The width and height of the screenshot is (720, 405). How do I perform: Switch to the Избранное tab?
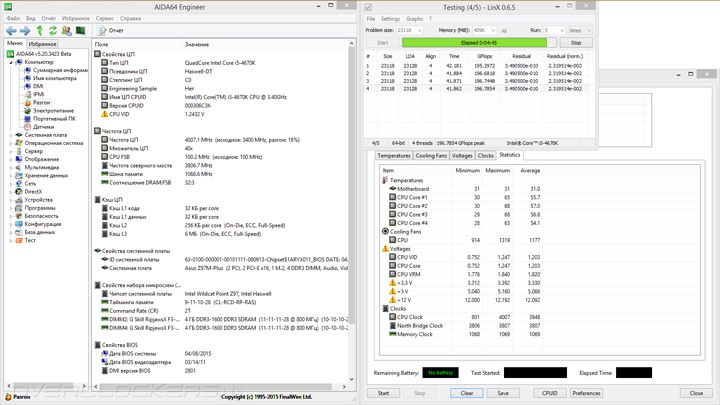[x=42, y=44]
